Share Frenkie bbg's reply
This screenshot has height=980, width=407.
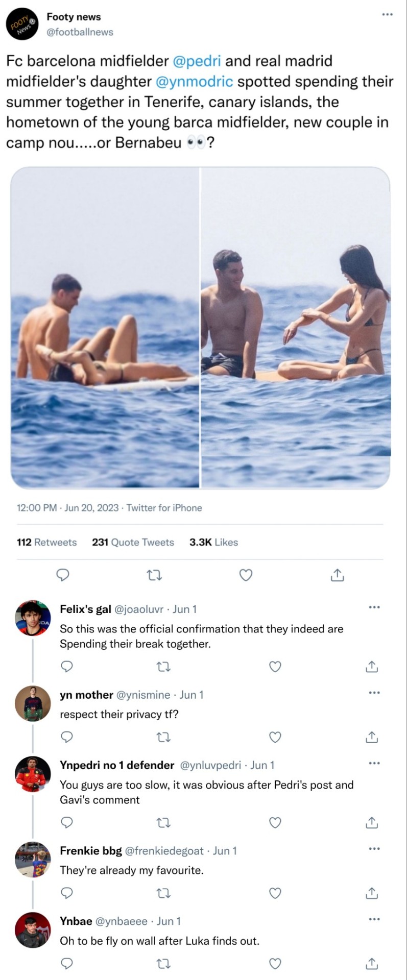pos(372,893)
